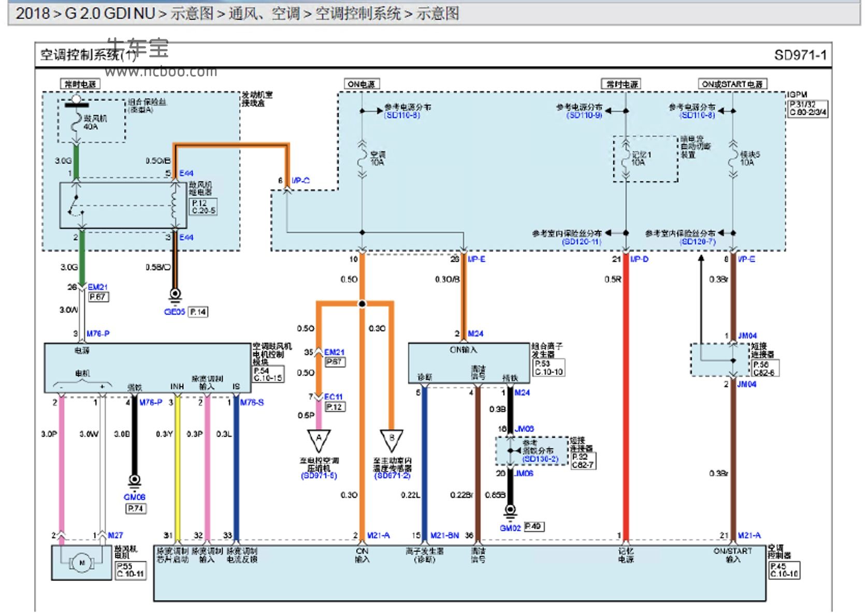Open the P.31/32 IGPM reference box

pos(807,108)
